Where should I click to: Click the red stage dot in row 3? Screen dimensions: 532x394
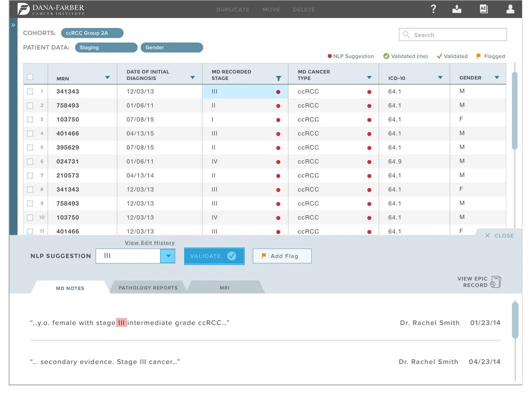coord(278,120)
